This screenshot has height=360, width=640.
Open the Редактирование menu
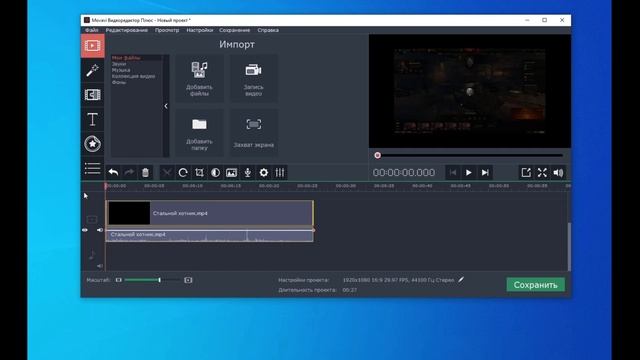(x=127, y=30)
